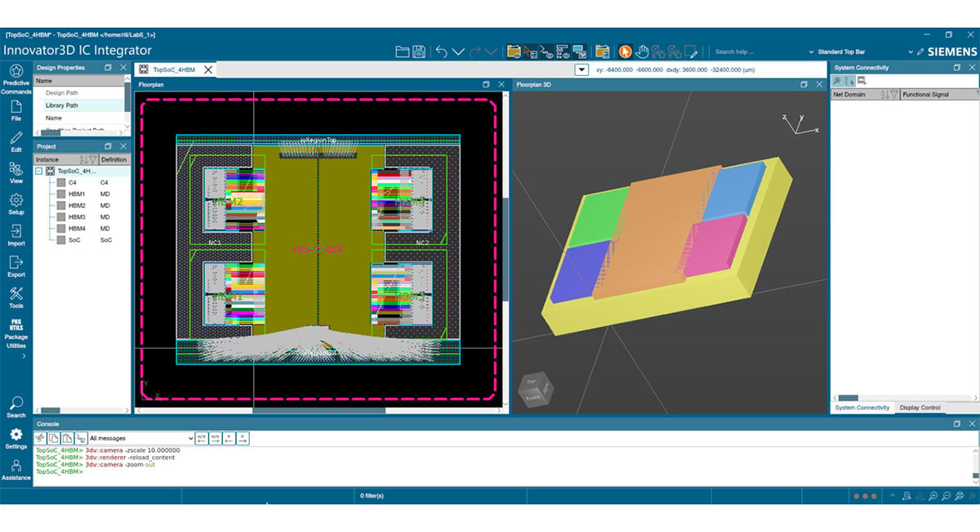Select the HBM2 instance row
The height and width of the screenshot is (532, 980).
(x=81, y=206)
